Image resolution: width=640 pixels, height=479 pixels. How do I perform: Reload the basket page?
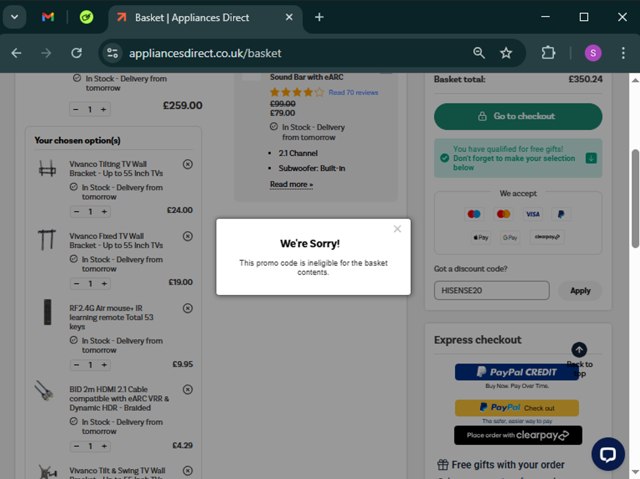click(76, 53)
